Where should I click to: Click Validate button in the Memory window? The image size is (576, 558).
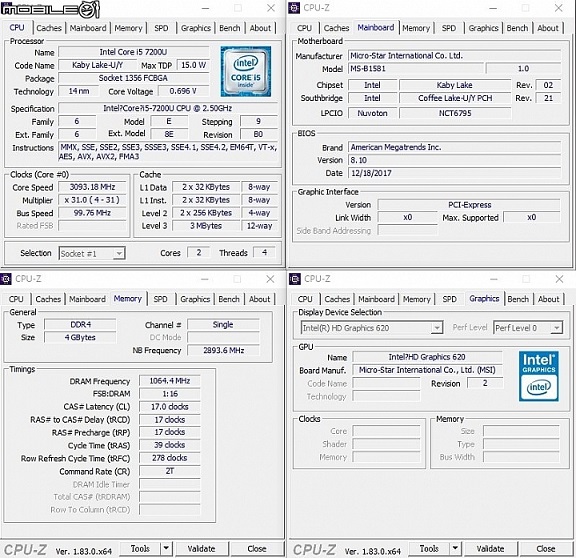click(x=201, y=548)
